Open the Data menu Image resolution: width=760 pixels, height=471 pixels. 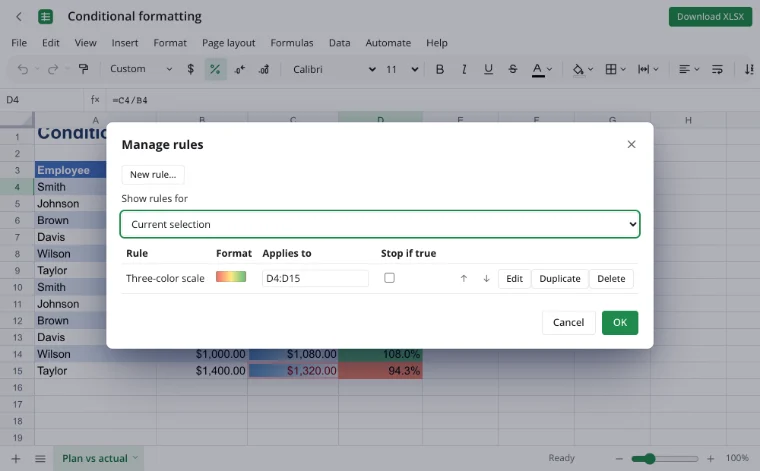coord(339,43)
